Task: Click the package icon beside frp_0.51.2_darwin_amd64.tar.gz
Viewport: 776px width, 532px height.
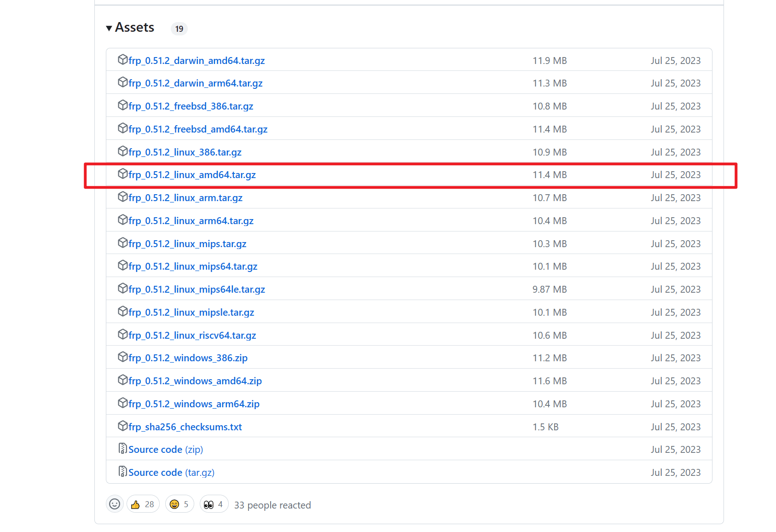Action: pos(122,60)
